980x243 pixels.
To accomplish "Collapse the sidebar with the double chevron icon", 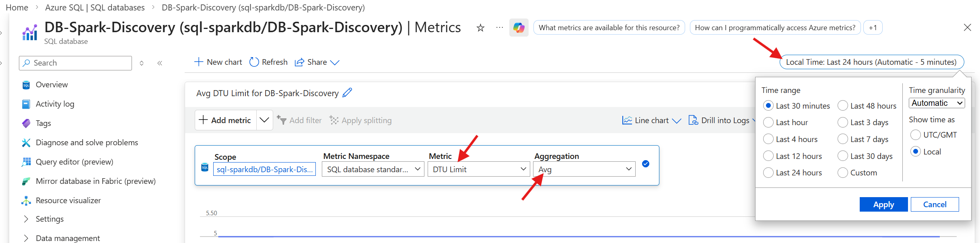I will 160,63.
